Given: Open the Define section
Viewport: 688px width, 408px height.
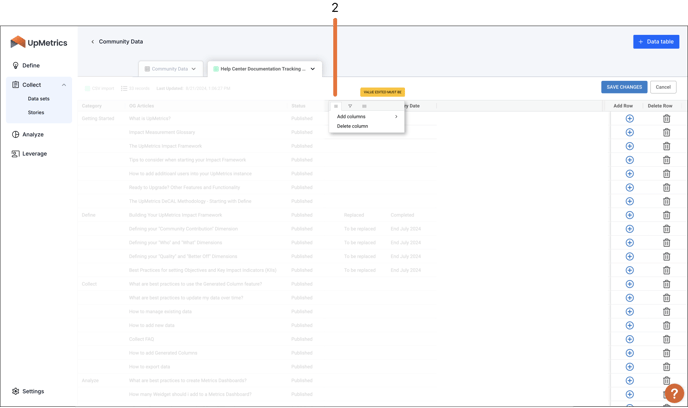Looking at the screenshot, I should coord(26,65).
